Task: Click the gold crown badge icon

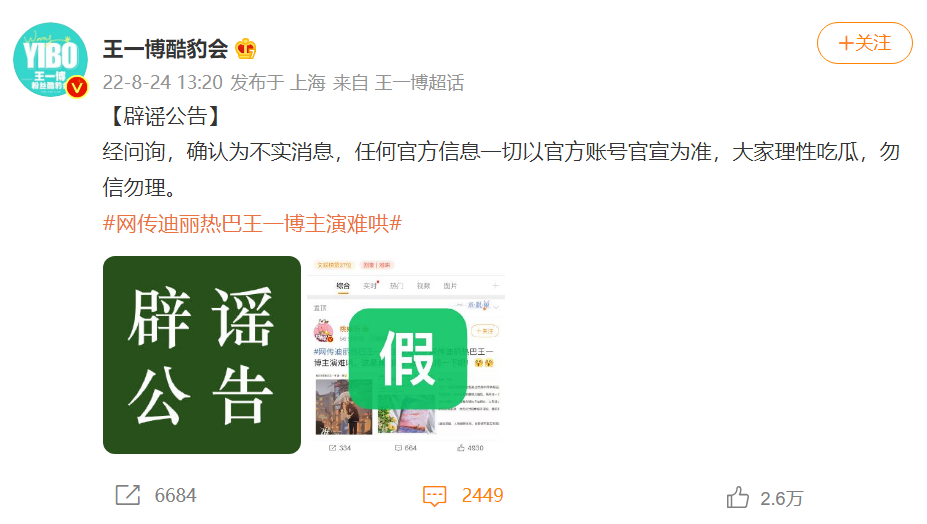Action: click(x=245, y=48)
